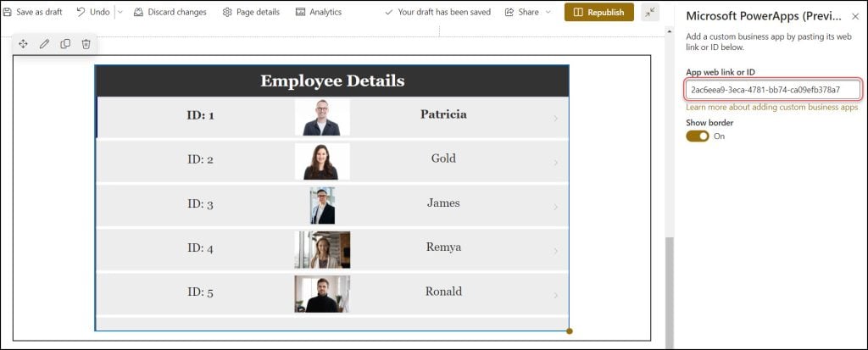Click the 'Your draft has been saved' status
The image size is (868, 350).
(x=438, y=12)
